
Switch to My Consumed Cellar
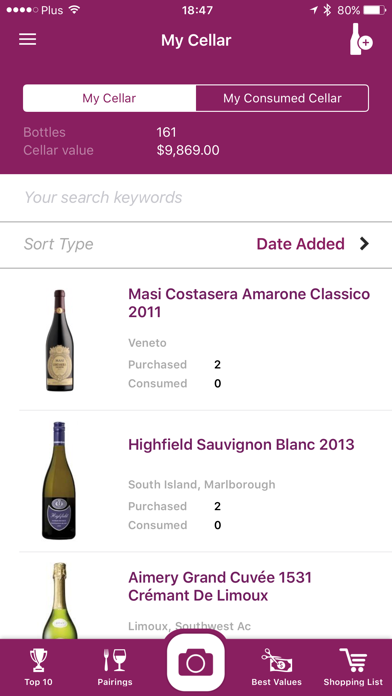[x=282, y=98]
